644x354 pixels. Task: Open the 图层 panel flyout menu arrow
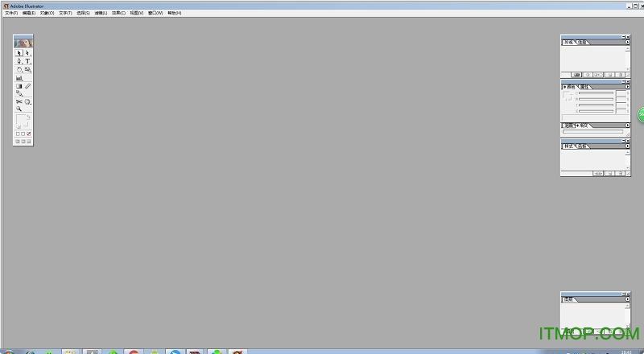(627, 299)
